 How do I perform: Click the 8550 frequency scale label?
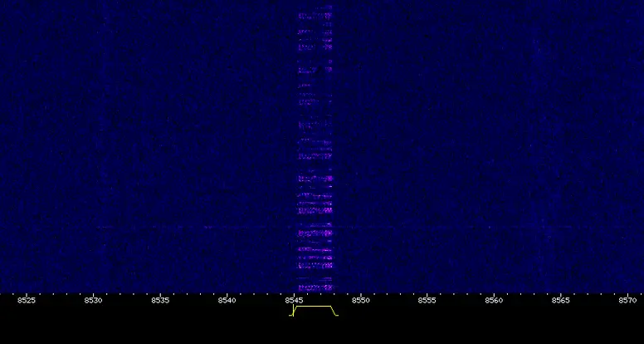point(360,300)
